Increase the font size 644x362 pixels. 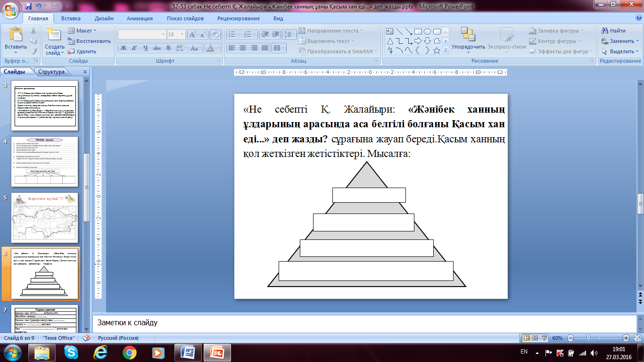(192, 34)
